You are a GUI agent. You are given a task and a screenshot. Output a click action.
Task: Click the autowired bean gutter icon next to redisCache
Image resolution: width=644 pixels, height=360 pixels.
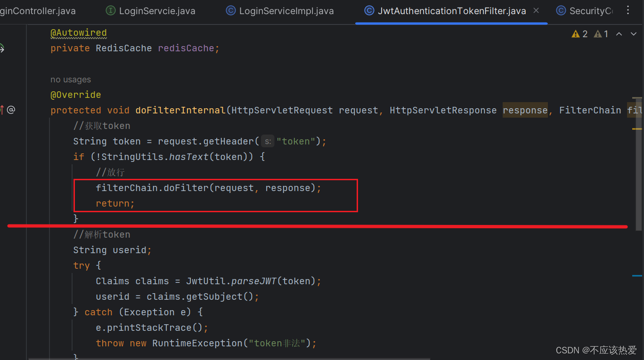coord(1,48)
